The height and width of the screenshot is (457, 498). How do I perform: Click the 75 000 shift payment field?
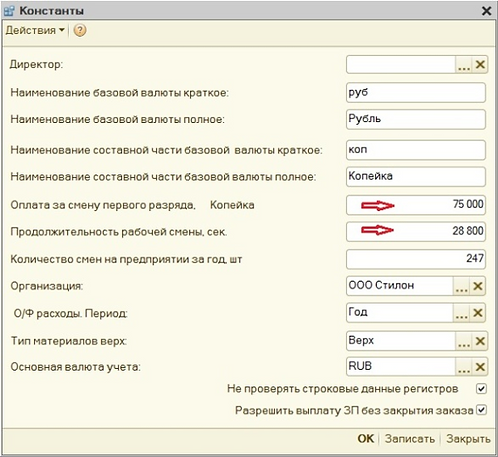pos(416,205)
